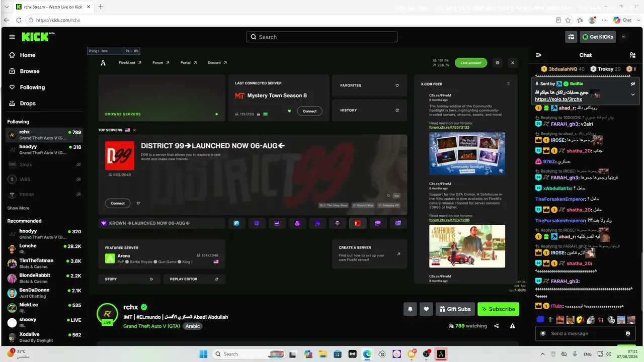Click the rchx channel avatar with LIVE badge

(x=107, y=314)
